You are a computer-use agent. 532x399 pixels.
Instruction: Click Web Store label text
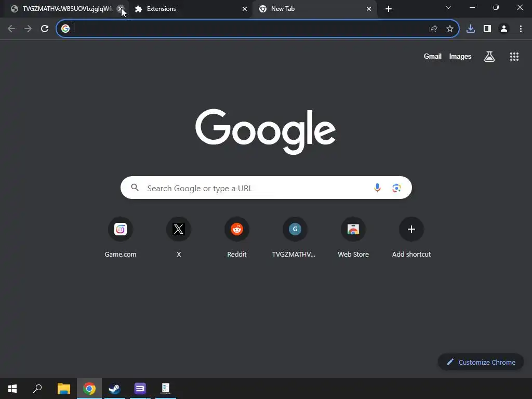(x=353, y=254)
